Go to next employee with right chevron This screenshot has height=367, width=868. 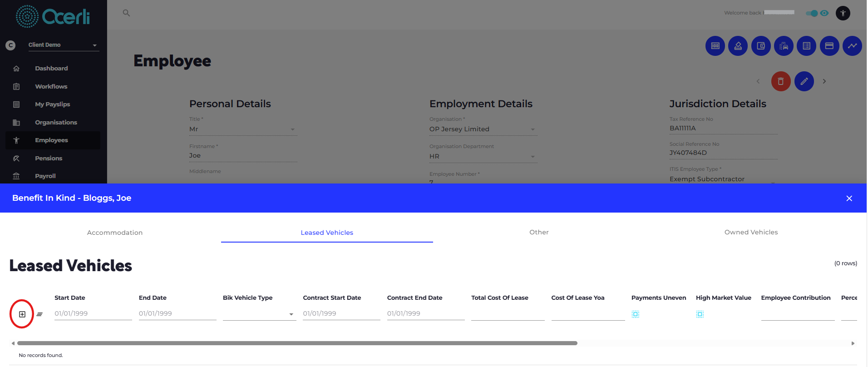824,81
